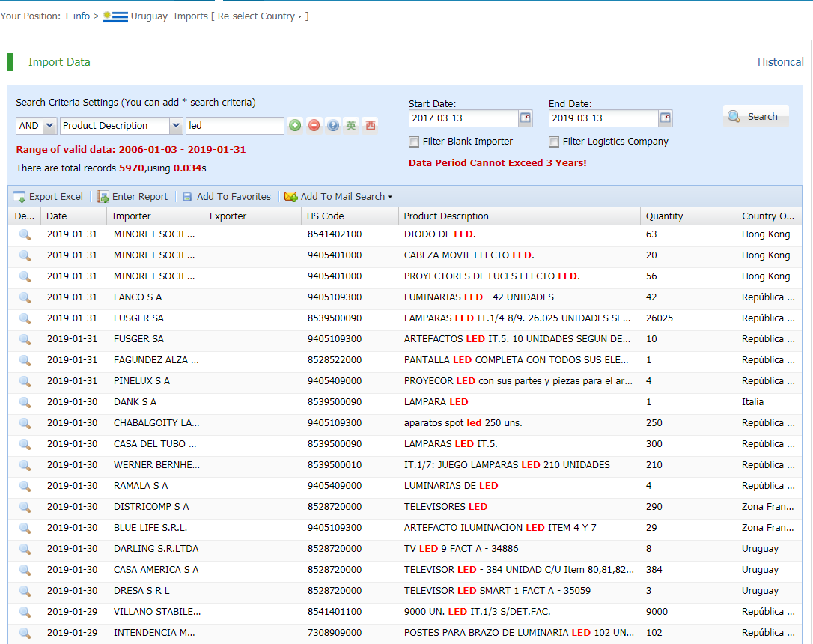Viewport: 813px width, 644px height.
Task: Click the green add search criteria icon
Action: point(295,126)
